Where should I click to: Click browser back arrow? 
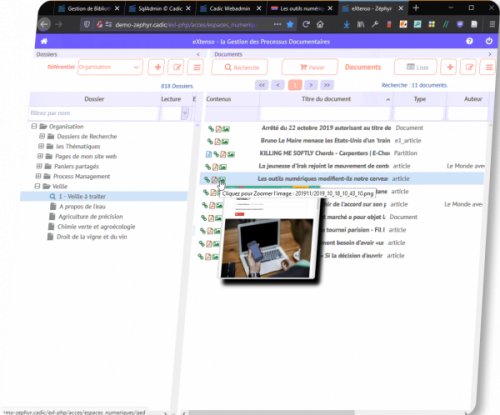coord(44,24)
